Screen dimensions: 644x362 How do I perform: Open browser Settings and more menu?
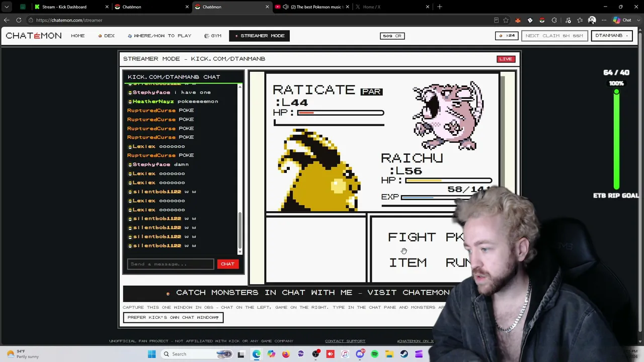[604, 20]
